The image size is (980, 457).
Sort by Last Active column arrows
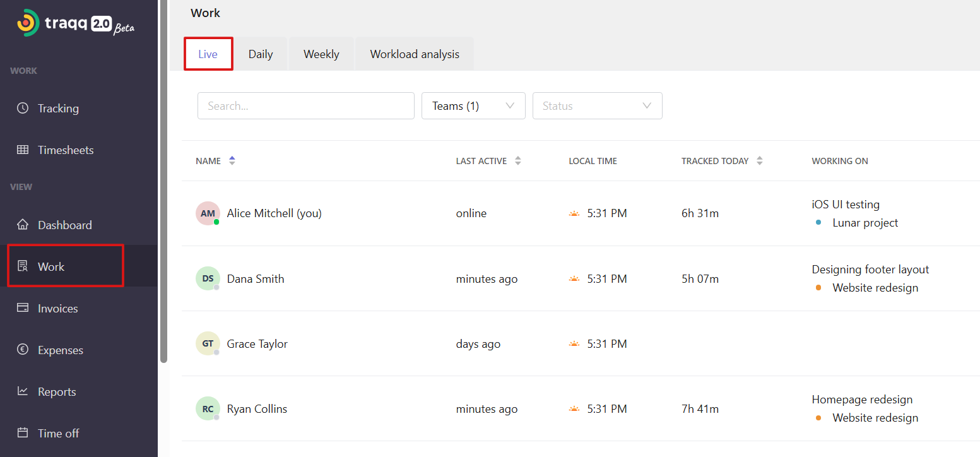pos(518,161)
